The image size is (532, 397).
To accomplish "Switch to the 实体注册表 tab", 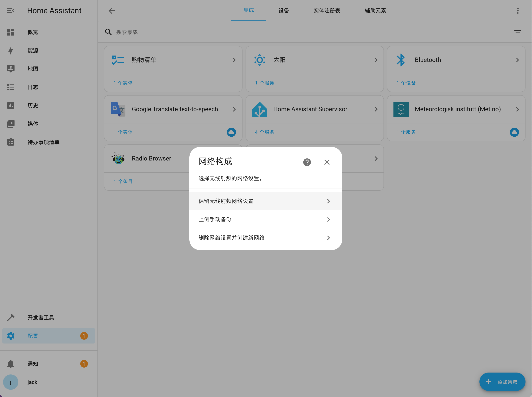I will [327, 11].
